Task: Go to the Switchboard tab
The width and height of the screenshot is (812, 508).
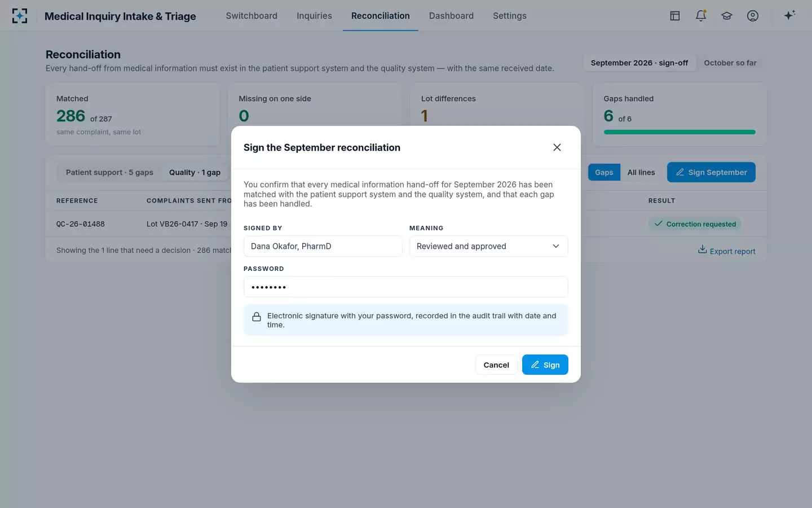Action: 251,16
